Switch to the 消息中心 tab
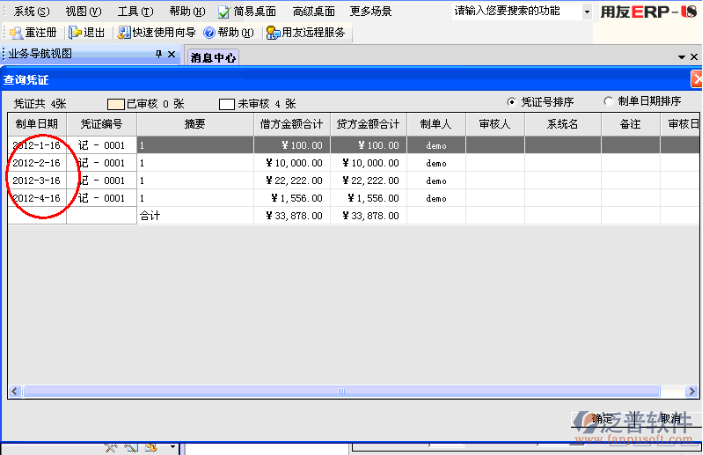The image size is (703, 455). [214, 57]
